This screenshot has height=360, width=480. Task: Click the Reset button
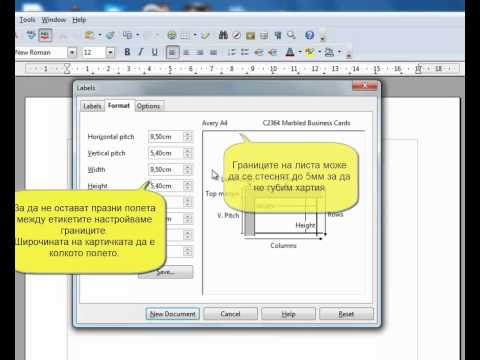click(x=346, y=314)
